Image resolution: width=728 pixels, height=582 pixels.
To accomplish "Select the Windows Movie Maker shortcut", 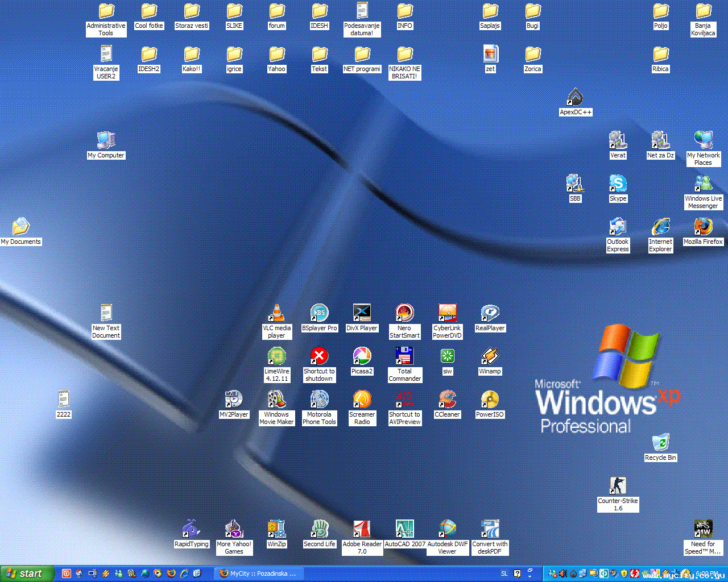I will coord(277,400).
